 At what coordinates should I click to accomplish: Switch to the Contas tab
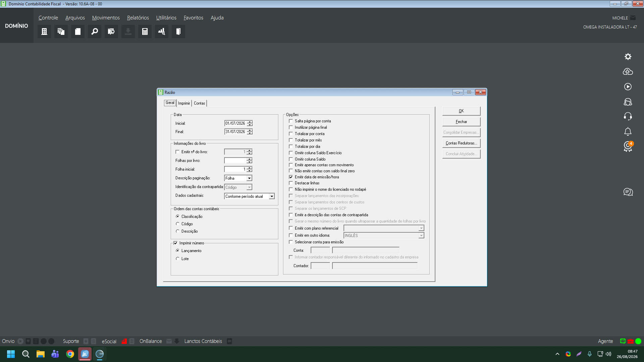tap(199, 103)
